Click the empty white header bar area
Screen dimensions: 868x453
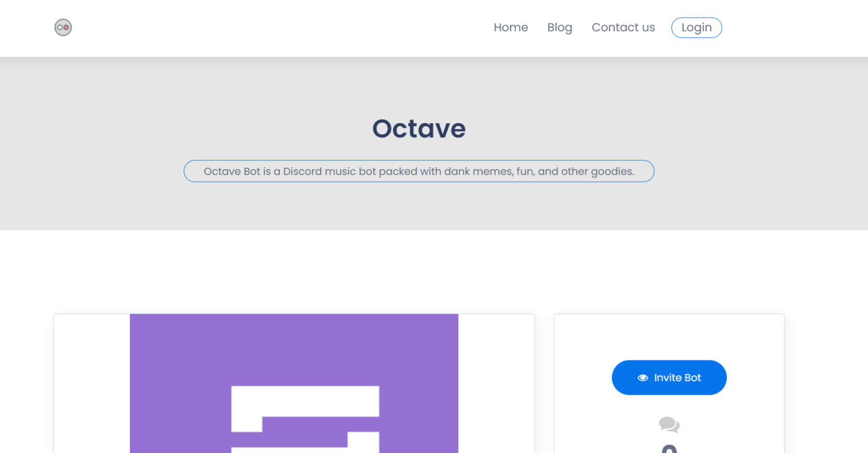283,28
